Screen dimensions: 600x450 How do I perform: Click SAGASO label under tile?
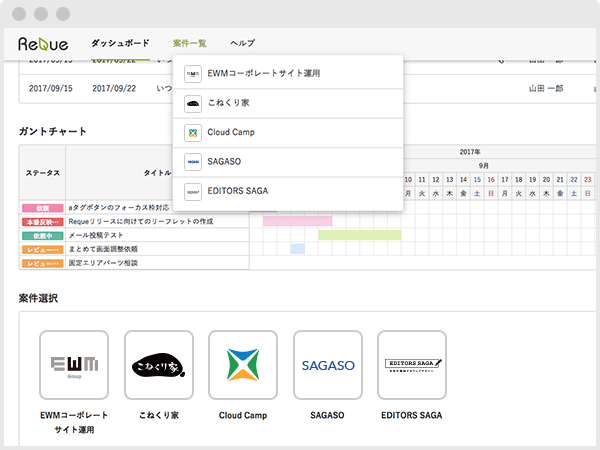(327, 415)
